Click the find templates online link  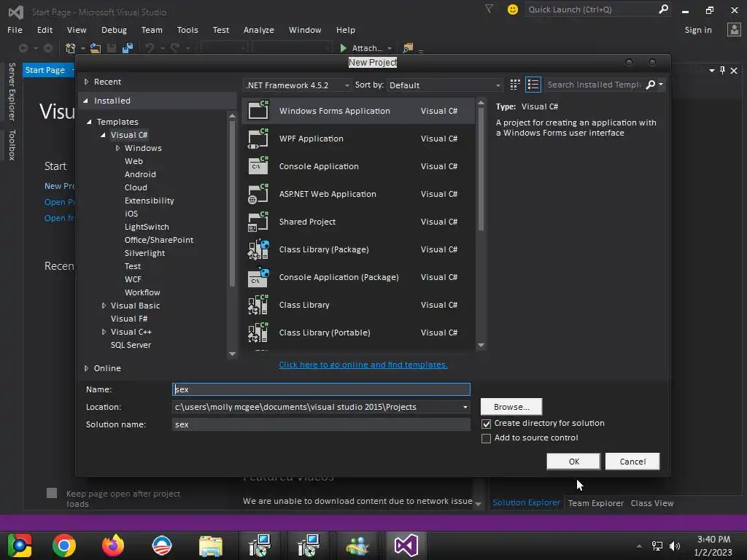[x=363, y=365]
